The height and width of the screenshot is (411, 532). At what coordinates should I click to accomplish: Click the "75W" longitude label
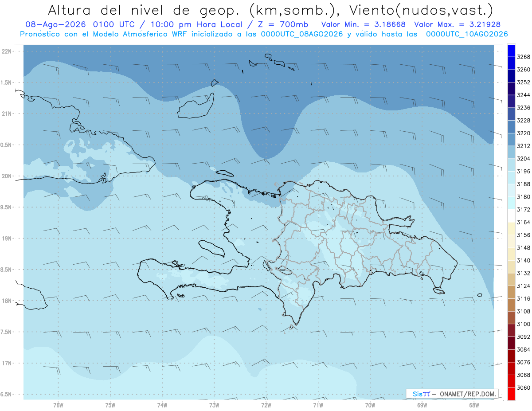(x=110, y=405)
